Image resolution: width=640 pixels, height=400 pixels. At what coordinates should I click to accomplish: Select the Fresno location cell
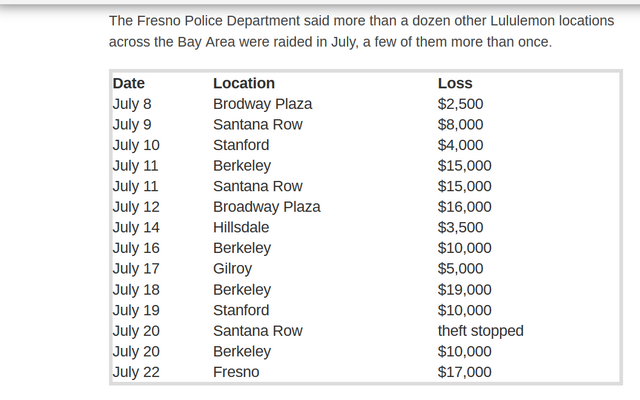point(236,372)
